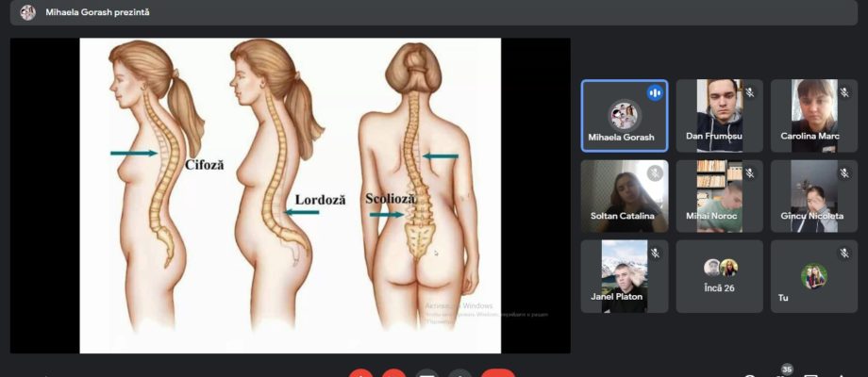The height and width of the screenshot is (377, 868).
Task: Toggle the first red microphone button in bottom bar
Action: (x=361, y=373)
